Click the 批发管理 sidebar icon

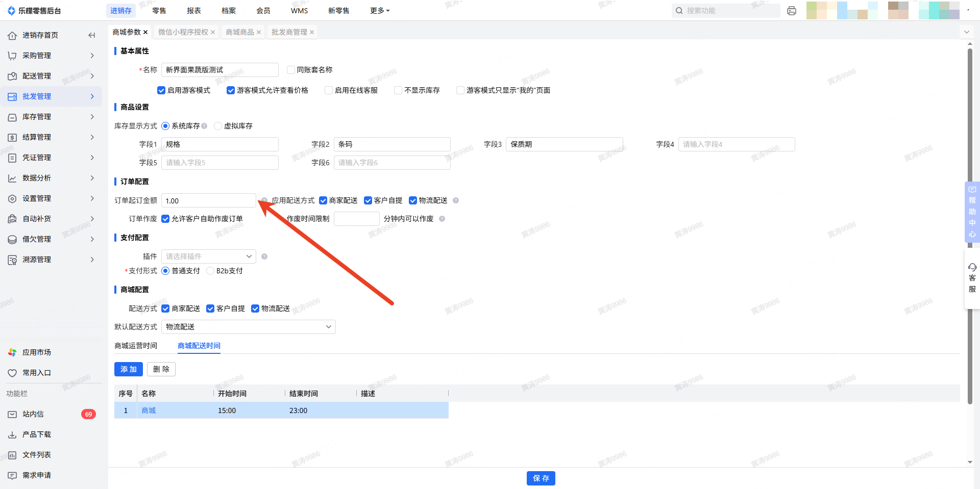point(12,96)
